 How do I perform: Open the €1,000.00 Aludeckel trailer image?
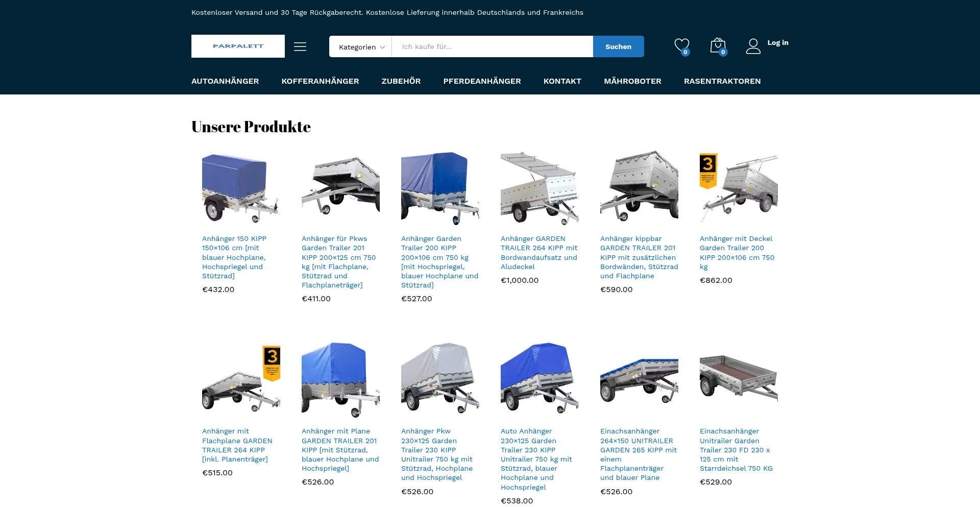540,188
